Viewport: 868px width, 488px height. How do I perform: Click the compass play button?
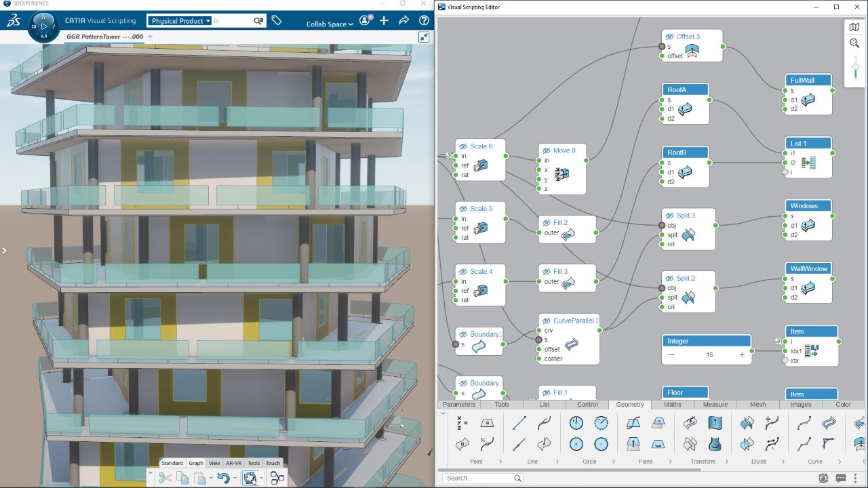click(44, 26)
